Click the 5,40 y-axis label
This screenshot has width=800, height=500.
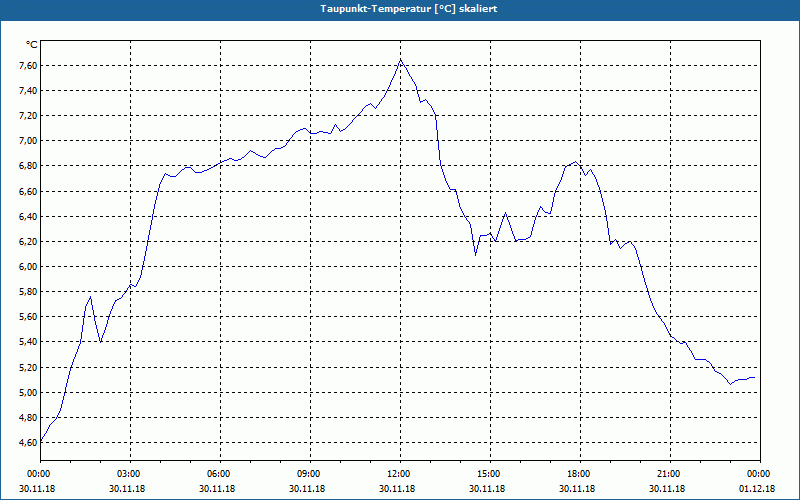28,342
